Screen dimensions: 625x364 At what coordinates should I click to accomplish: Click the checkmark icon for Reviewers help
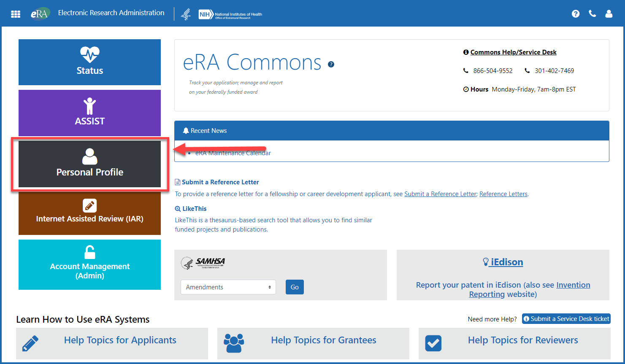(x=433, y=343)
